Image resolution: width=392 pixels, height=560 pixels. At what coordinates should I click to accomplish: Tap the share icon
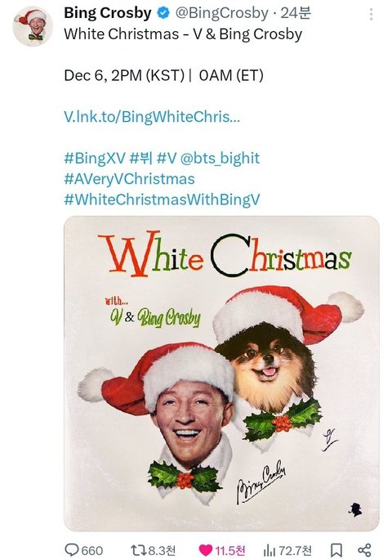click(x=364, y=550)
